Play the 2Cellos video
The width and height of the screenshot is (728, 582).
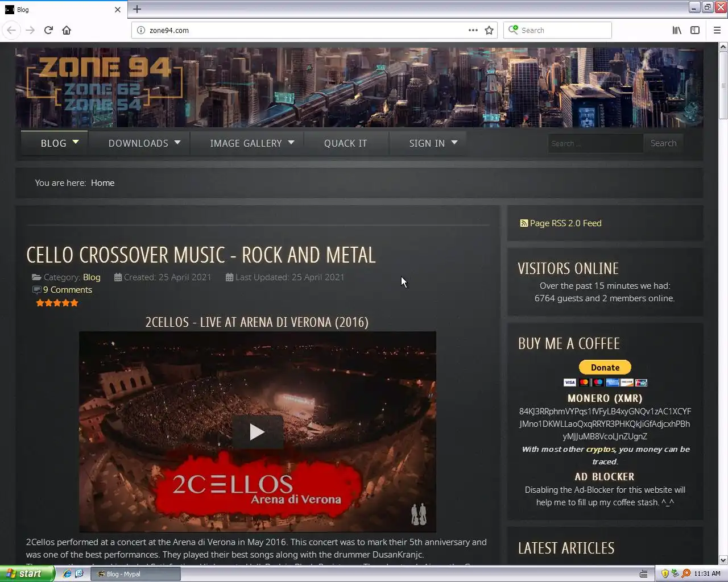click(x=257, y=432)
